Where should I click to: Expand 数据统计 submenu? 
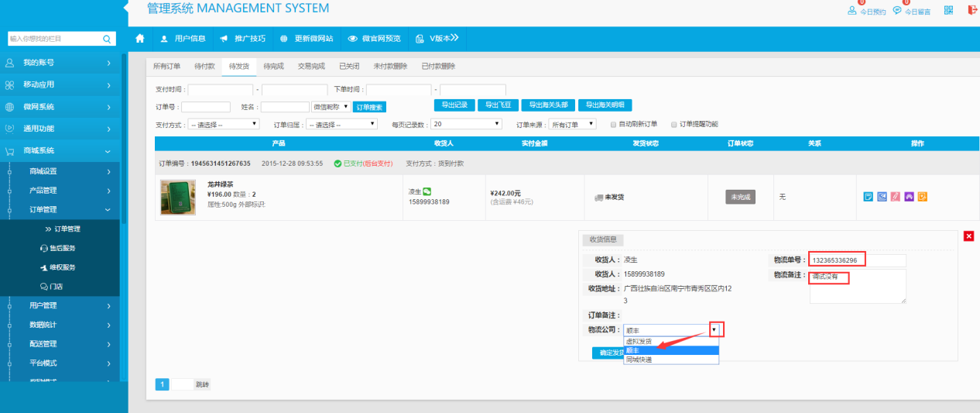(x=60, y=325)
